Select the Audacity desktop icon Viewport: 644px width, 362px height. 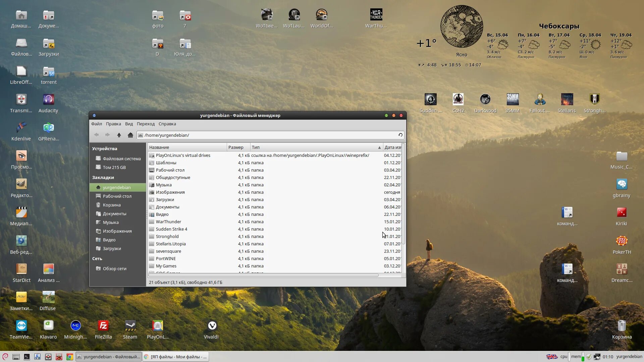(x=48, y=100)
